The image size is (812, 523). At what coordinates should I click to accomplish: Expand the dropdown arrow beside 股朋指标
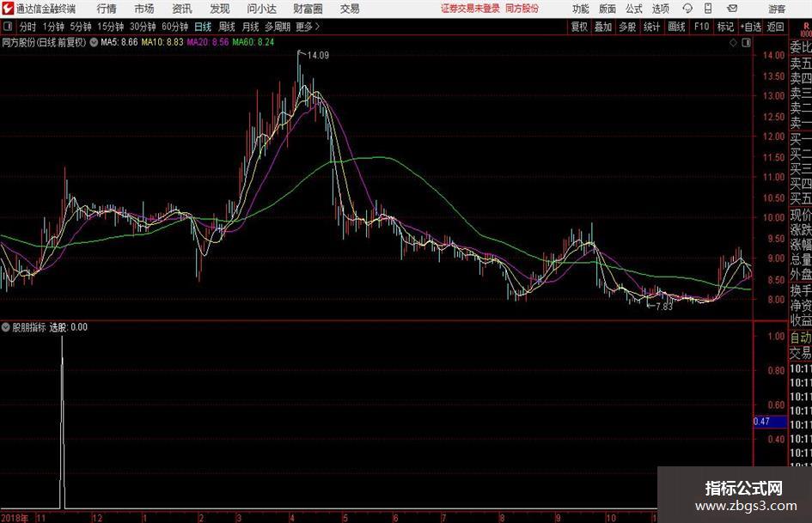pyautogui.click(x=6, y=327)
